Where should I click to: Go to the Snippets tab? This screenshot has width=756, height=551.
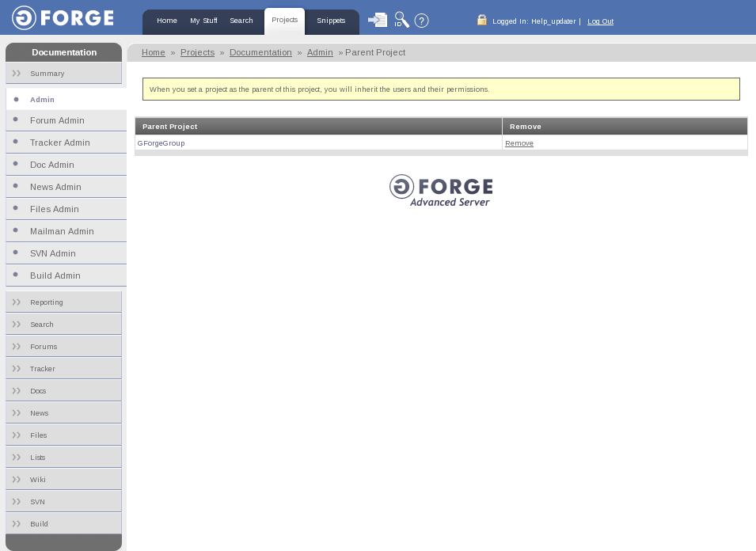[x=331, y=21]
